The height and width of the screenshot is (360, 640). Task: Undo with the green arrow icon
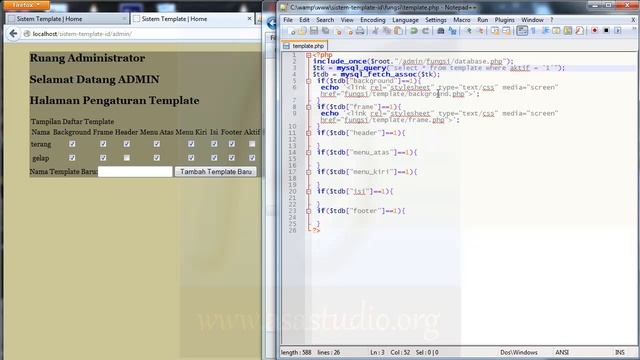[x=413, y=31]
